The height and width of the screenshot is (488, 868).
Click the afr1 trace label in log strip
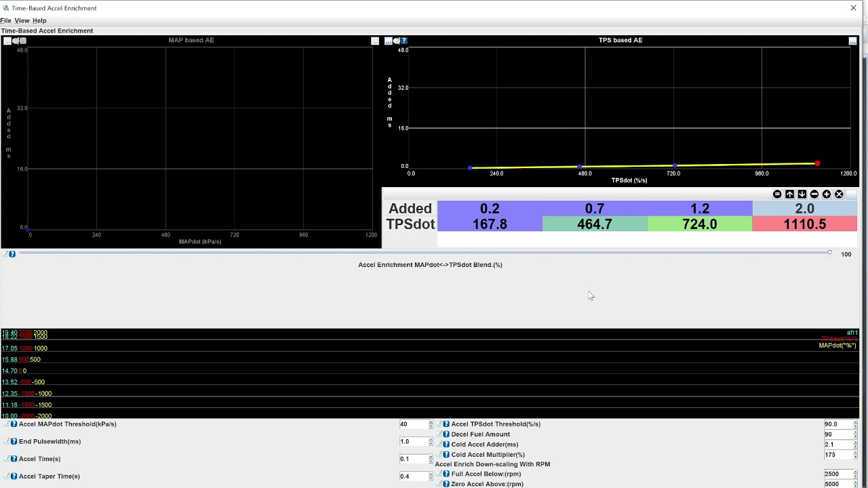coord(852,333)
